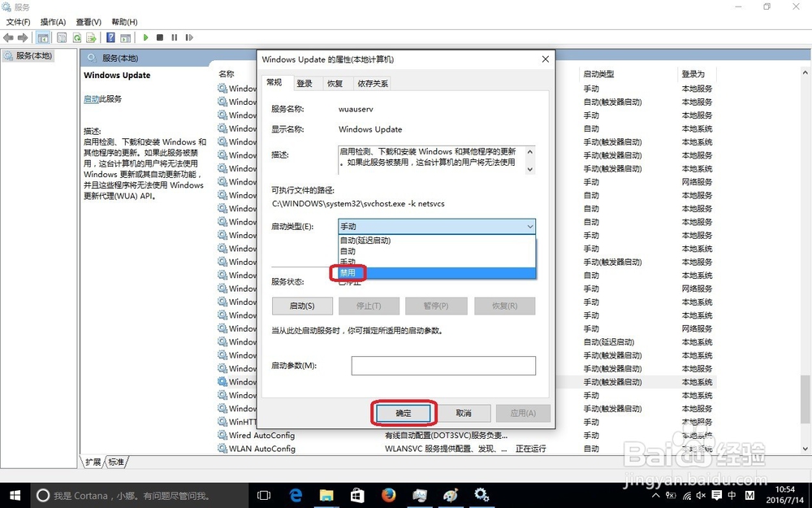Open Help using the toolbar question mark icon
Viewport: 812px width, 508px height.
(x=110, y=37)
